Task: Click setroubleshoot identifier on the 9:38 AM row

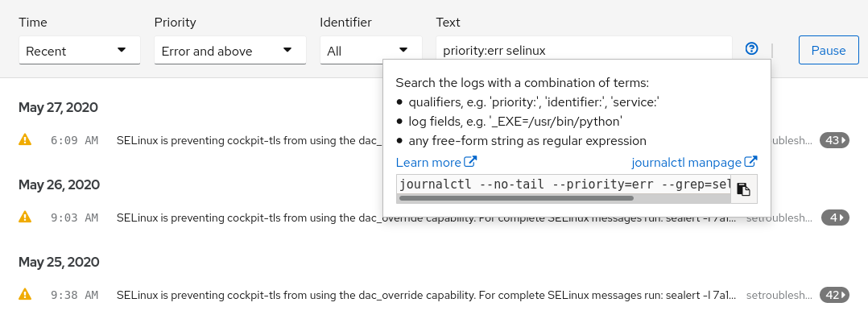Action: tap(779, 295)
